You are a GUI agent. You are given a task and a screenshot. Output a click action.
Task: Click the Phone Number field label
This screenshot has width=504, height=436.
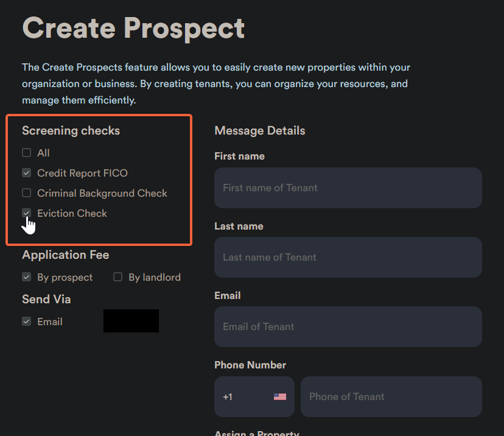point(250,365)
